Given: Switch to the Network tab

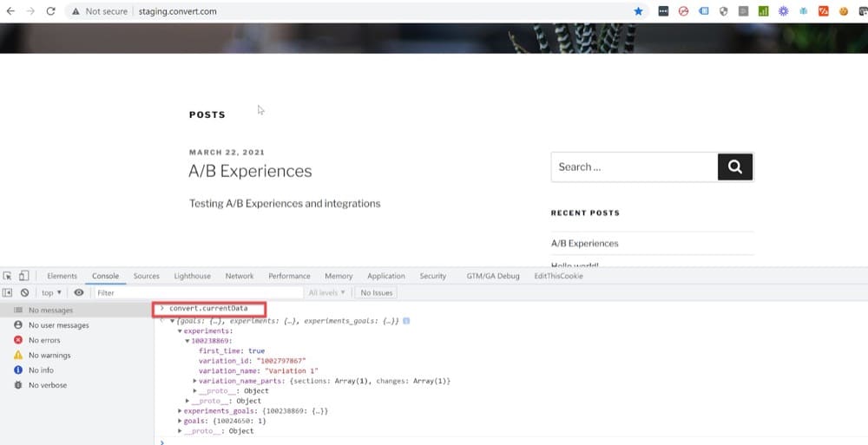Looking at the screenshot, I should 240,276.
